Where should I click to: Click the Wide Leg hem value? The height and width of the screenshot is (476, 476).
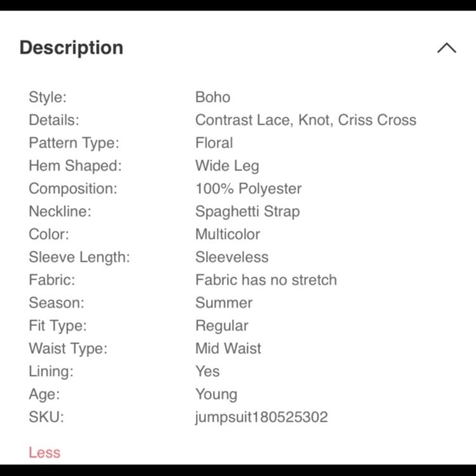pos(227,166)
